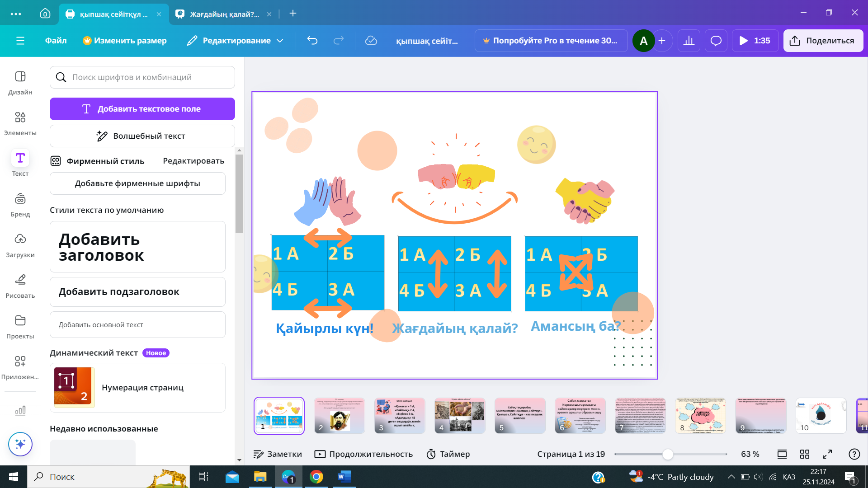Screen dimensions: 868x488
Task: Toggle grid view of pages
Action: pyautogui.click(x=805, y=454)
